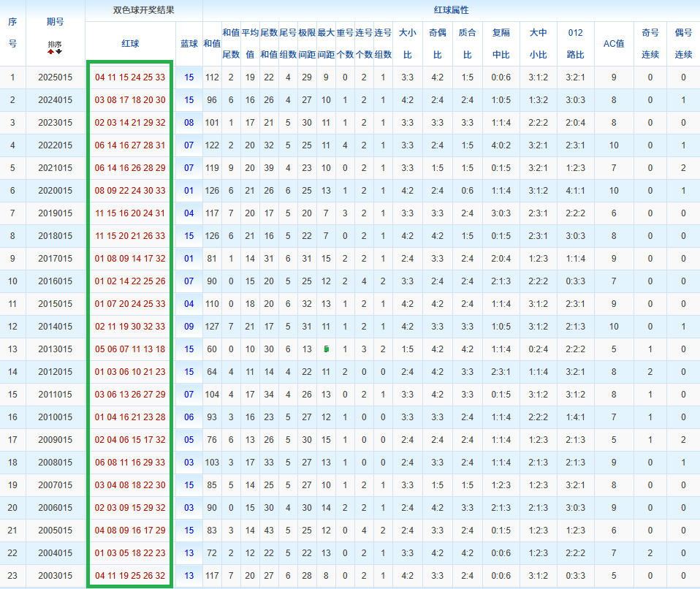Click the blue ball 15 in row 2025015
The width and height of the screenshot is (700, 589).
click(x=189, y=77)
